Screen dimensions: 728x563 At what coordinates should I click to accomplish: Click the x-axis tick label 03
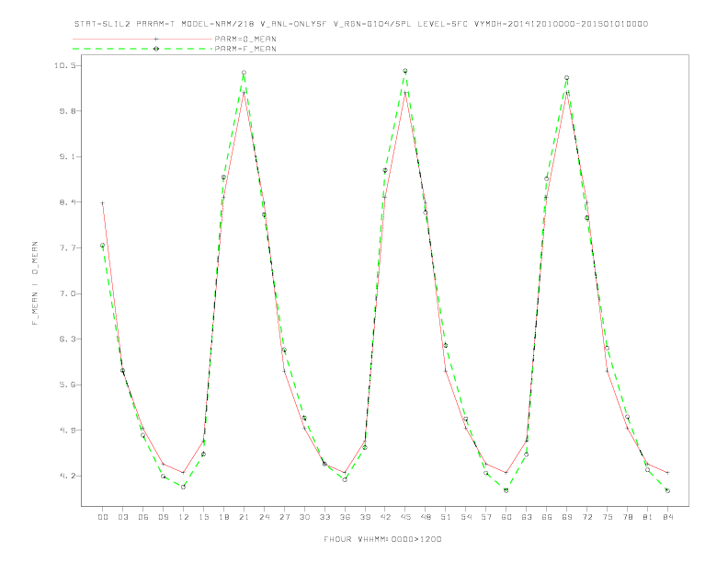pyautogui.click(x=122, y=517)
